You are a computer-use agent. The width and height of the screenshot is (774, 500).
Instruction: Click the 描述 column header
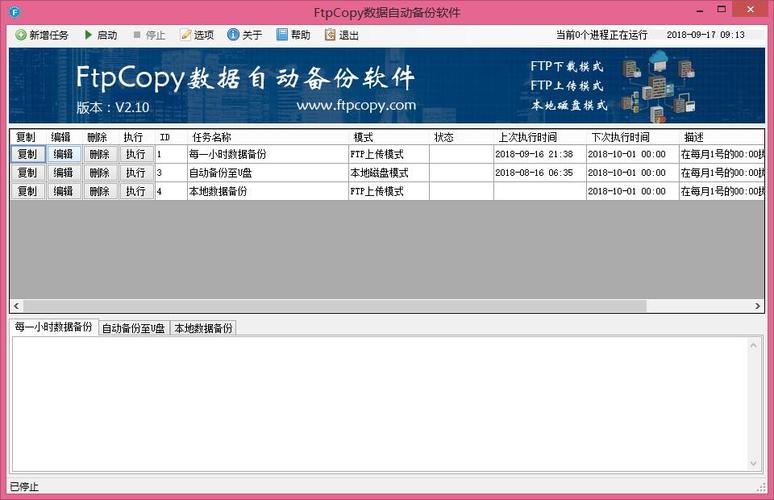(x=721, y=137)
